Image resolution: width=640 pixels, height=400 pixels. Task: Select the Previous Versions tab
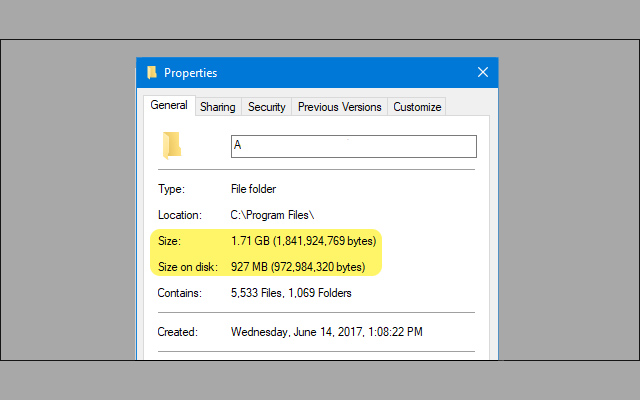point(339,107)
